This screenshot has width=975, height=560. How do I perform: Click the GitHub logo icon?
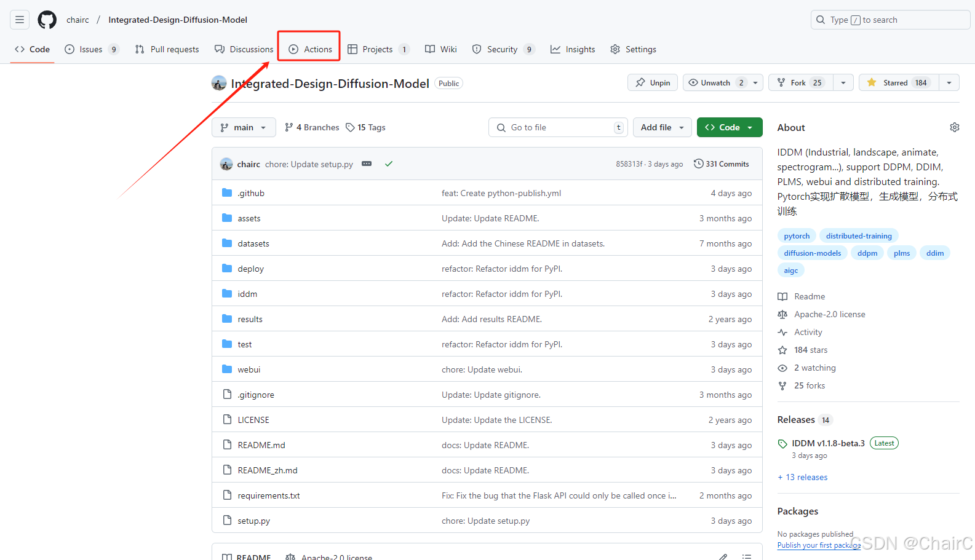coord(47,20)
